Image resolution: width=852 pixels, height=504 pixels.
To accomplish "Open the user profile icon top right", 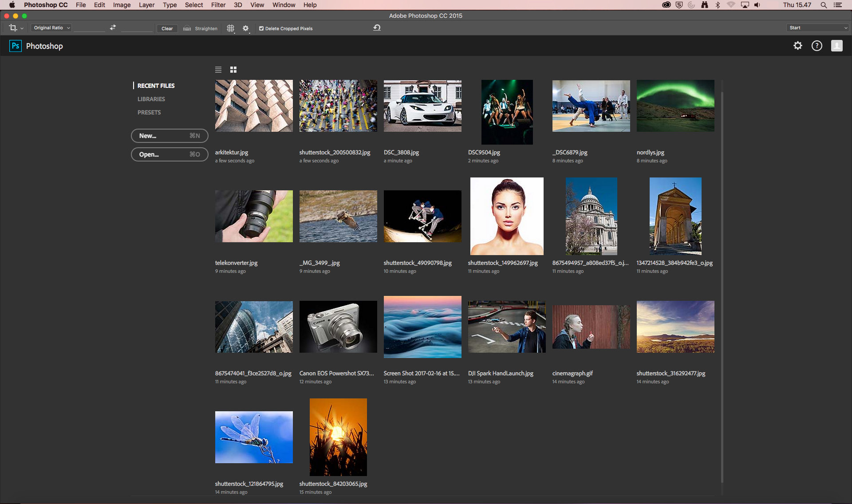I will (836, 46).
